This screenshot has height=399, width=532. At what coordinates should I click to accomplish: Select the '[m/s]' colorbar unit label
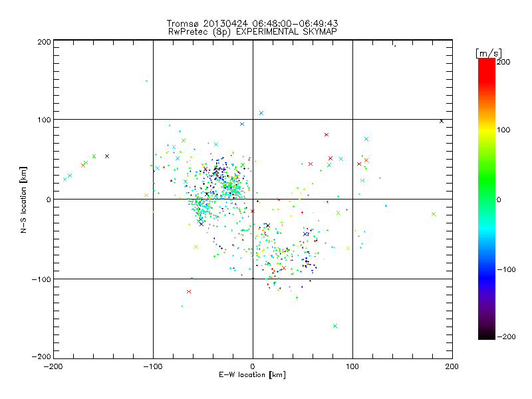coord(489,53)
